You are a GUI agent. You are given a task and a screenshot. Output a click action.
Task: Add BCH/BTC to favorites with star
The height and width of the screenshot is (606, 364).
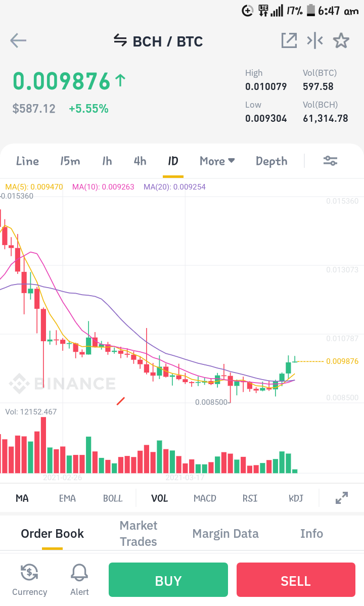coord(341,40)
